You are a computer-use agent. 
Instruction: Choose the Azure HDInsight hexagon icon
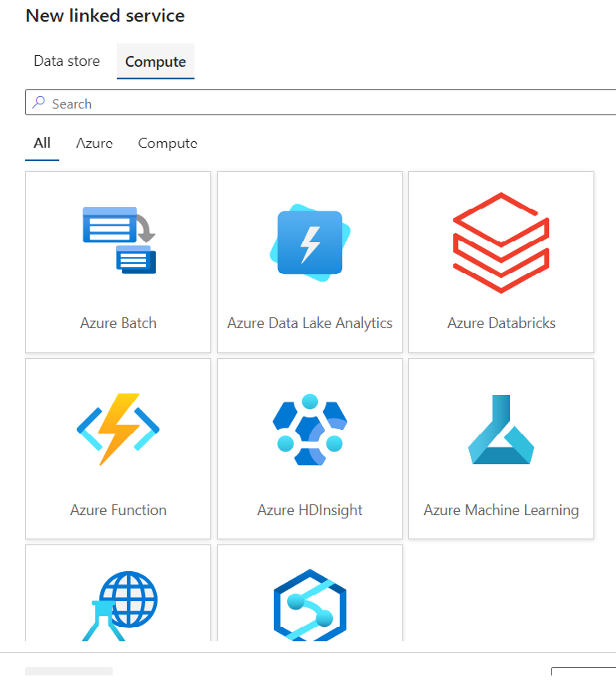(310, 429)
